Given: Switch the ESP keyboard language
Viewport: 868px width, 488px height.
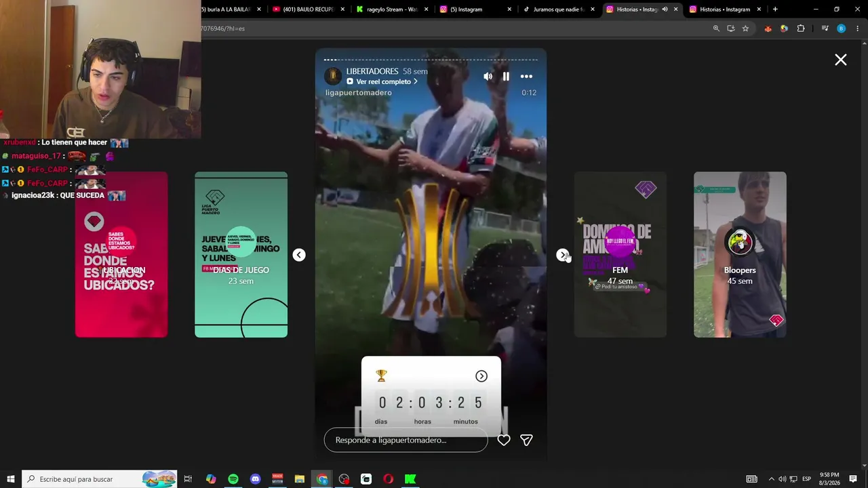Looking at the screenshot, I should point(806,479).
